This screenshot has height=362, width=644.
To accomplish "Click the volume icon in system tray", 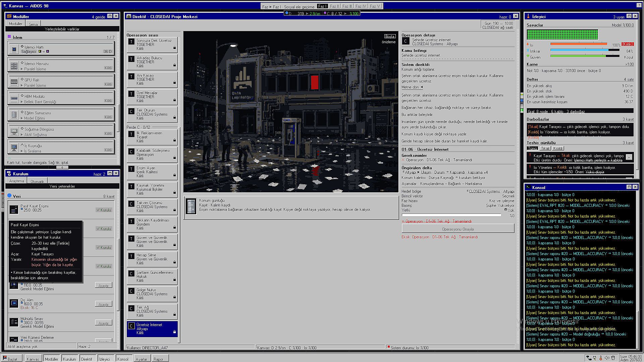I will coord(606,358).
